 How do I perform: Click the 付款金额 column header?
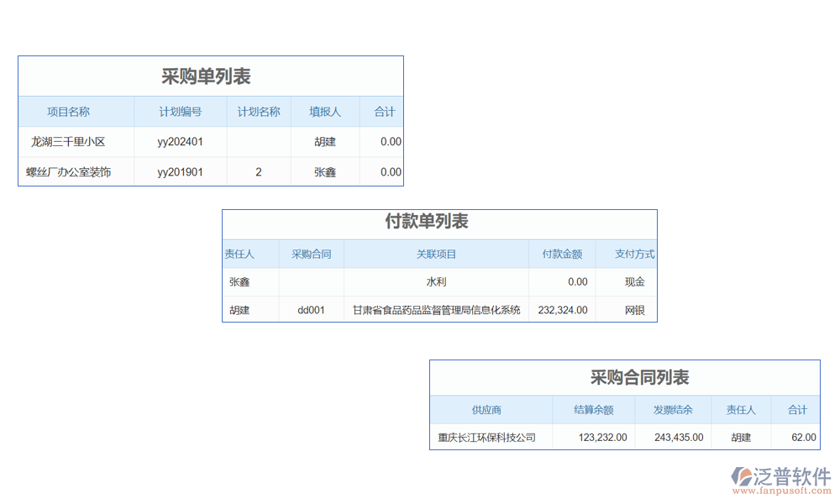562,254
